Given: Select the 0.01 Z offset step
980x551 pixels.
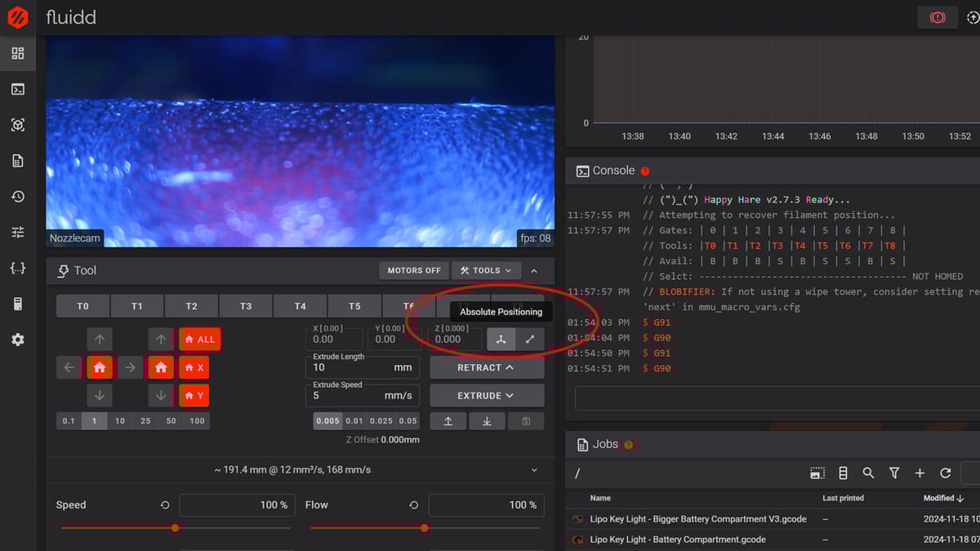Looking at the screenshot, I should [x=354, y=421].
